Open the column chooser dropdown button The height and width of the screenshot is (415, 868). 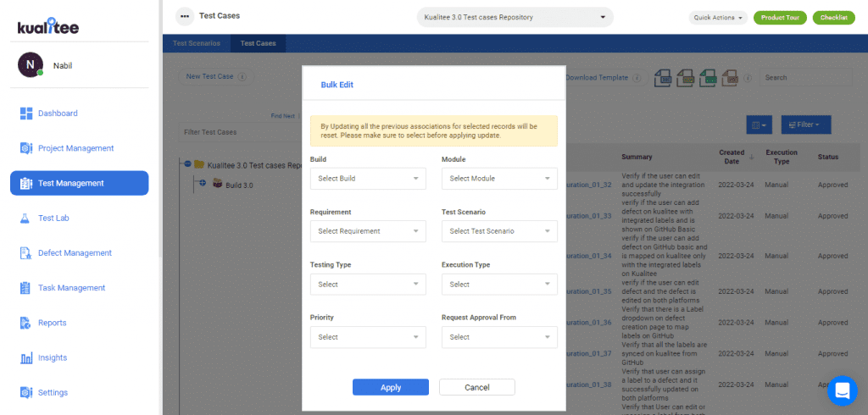coord(759,125)
